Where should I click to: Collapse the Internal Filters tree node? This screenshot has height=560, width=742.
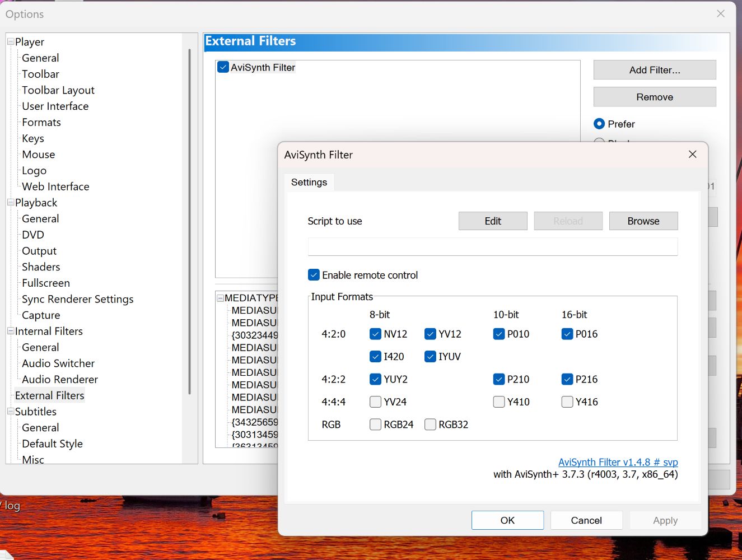click(11, 331)
